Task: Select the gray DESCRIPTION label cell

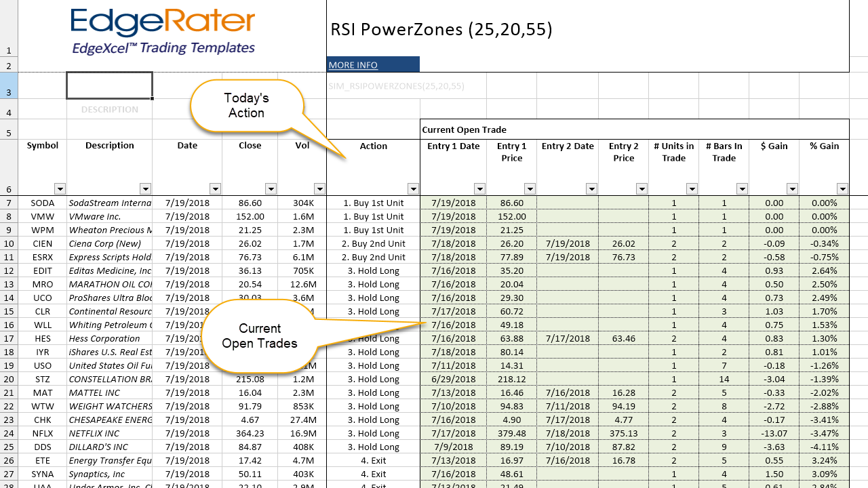Action: [x=109, y=109]
